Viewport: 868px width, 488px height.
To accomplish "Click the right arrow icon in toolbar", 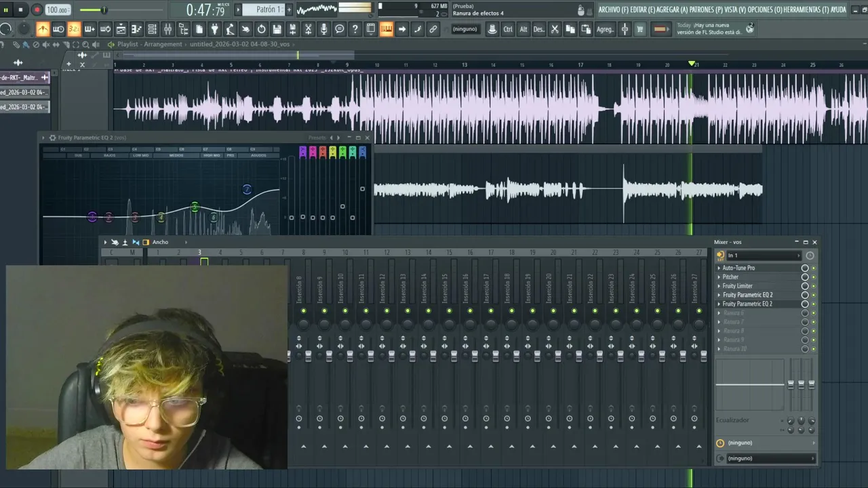I will (x=402, y=29).
